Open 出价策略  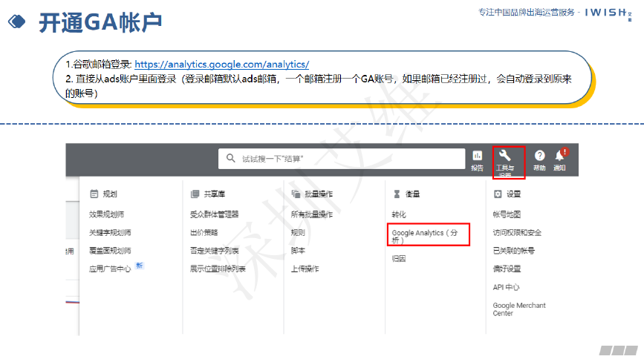coord(204,232)
